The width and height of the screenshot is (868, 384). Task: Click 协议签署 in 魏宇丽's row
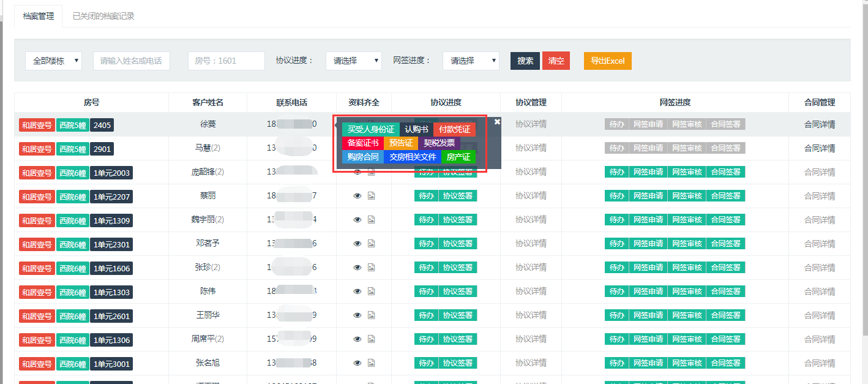pyautogui.click(x=458, y=220)
